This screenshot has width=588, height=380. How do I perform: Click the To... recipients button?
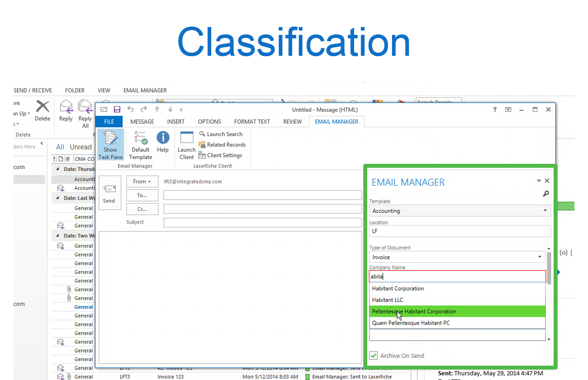[142, 195]
